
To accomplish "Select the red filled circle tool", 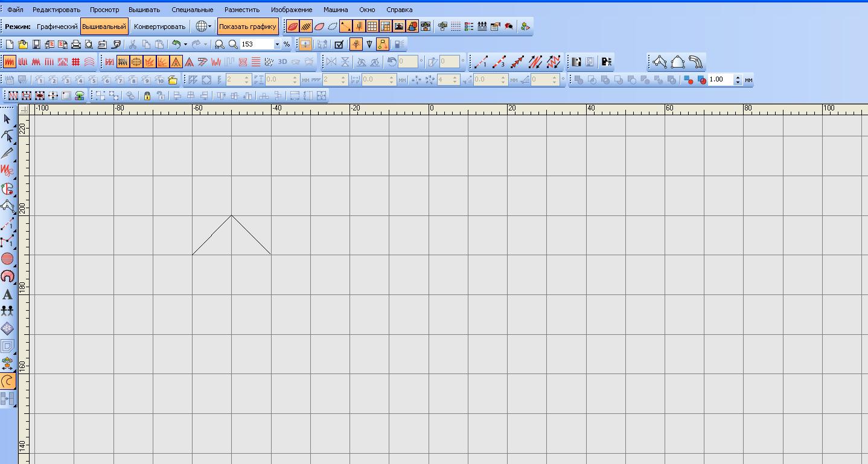I will tap(7, 259).
